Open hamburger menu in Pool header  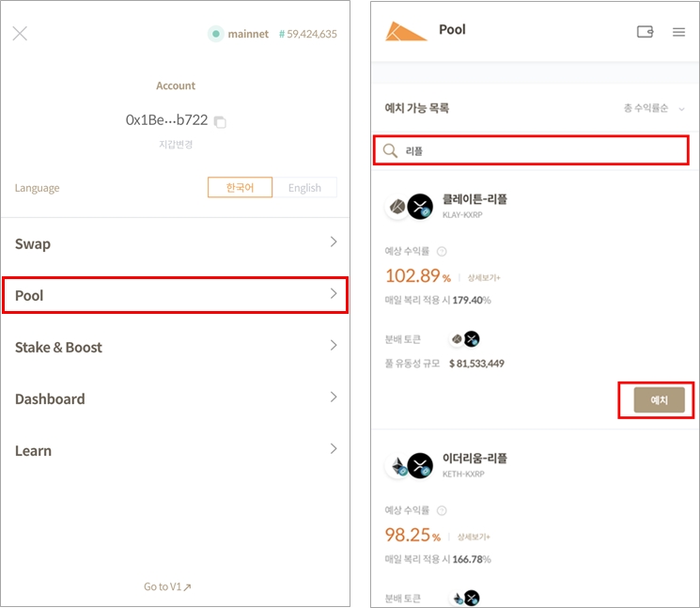[678, 32]
